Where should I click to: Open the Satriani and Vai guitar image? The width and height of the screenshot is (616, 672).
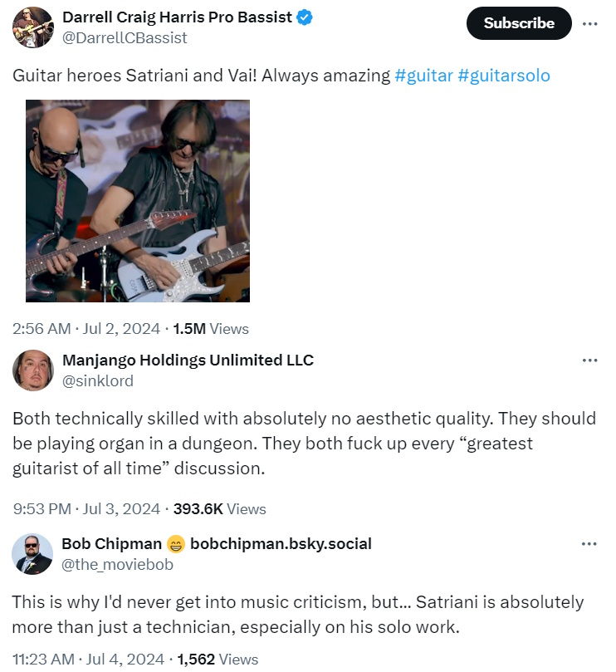138,201
